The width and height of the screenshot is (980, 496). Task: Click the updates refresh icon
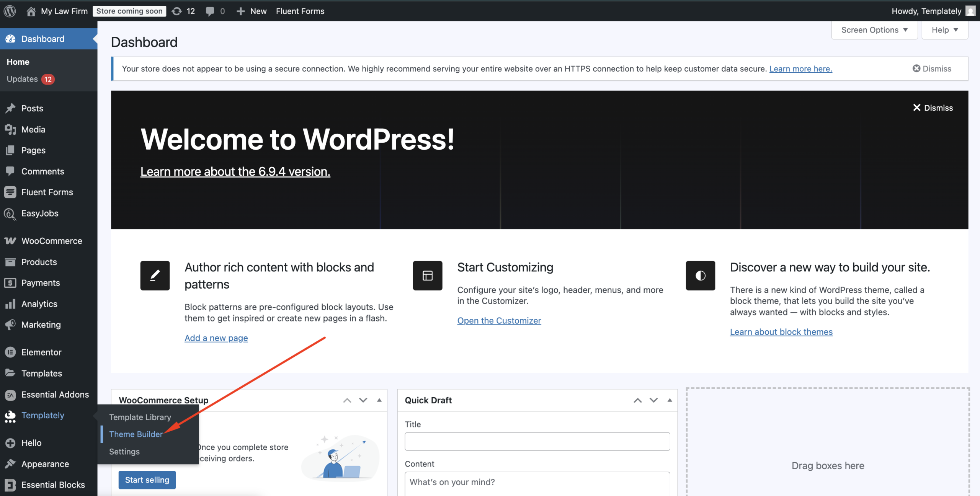click(x=176, y=11)
